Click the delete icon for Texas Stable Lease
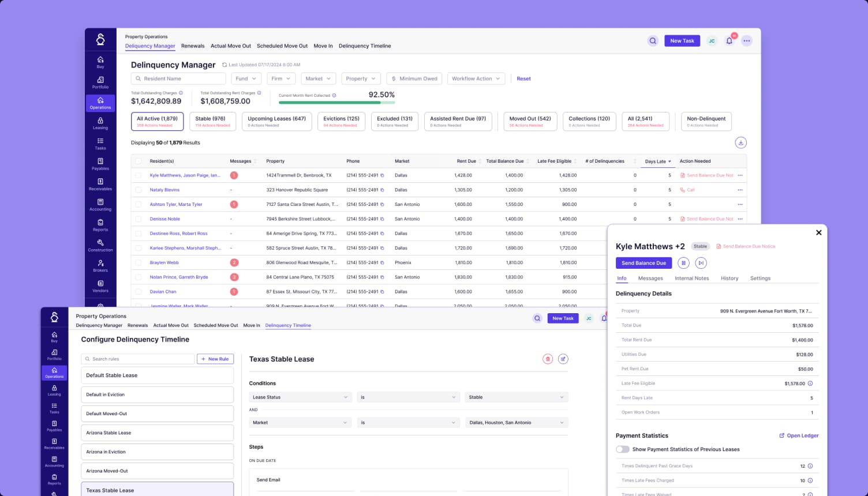The width and height of the screenshot is (868, 496). [x=547, y=359]
